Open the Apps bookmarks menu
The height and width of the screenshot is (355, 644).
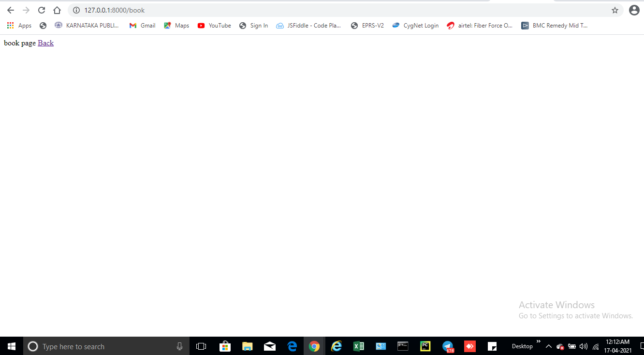pos(19,25)
